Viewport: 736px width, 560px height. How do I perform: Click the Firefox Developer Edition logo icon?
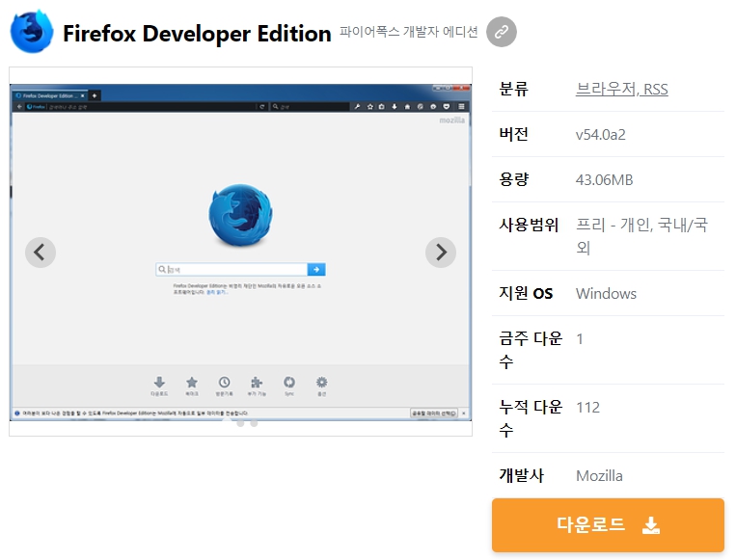[32, 32]
